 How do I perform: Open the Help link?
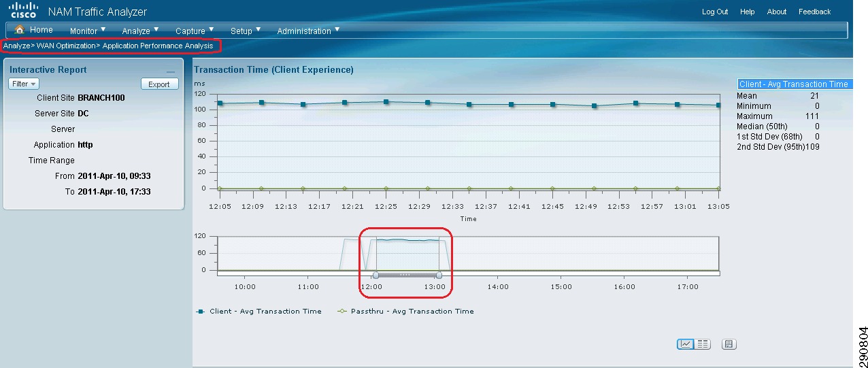pos(748,12)
